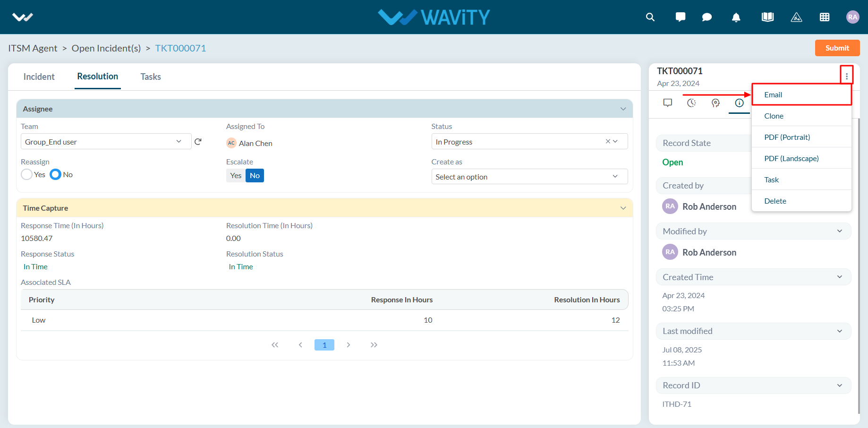The image size is (868, 428).
Task: Choose PDF (Portrait) from the menu
Action: [x=801, y=137]
